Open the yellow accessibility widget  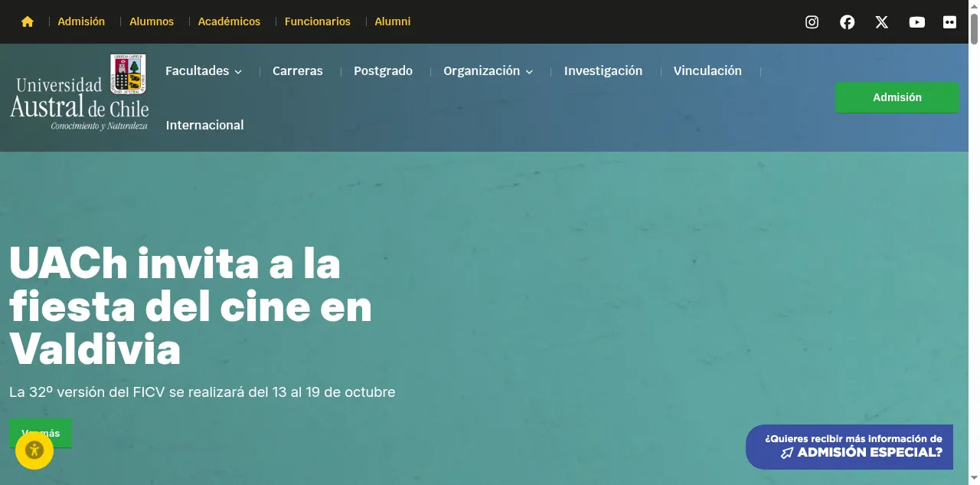pos(34,450)
